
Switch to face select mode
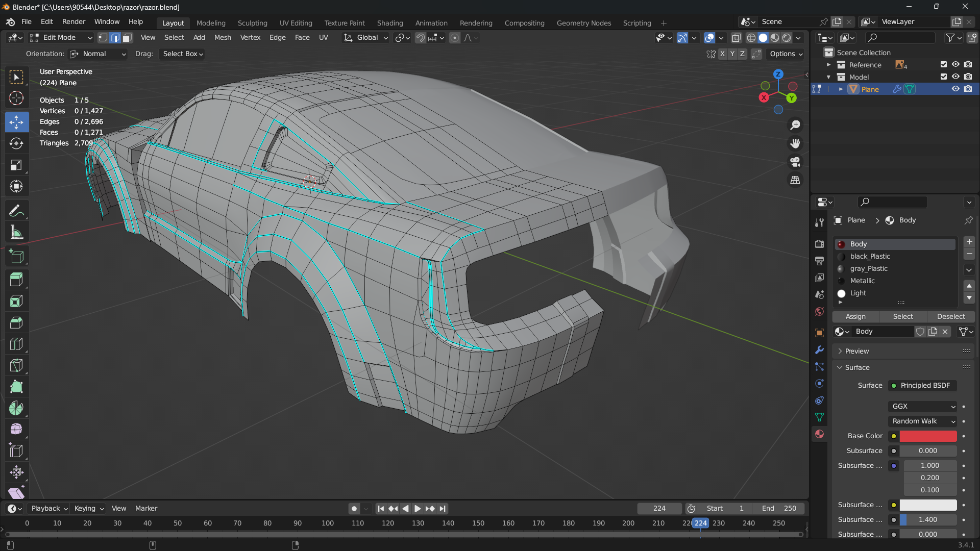tap(127, 38)
